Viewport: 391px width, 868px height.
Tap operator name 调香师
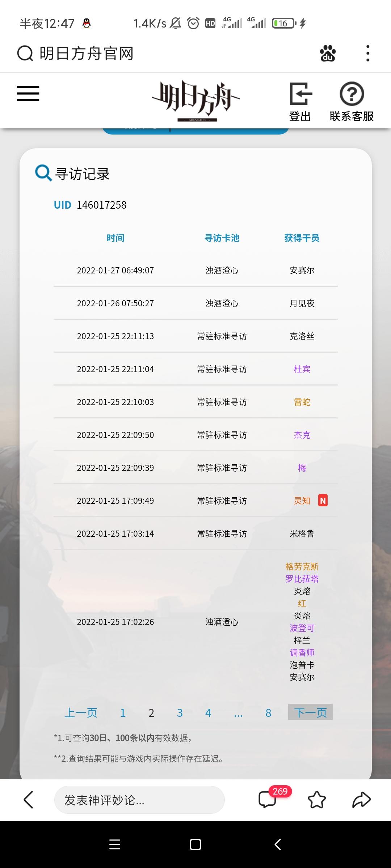[302, 653]
